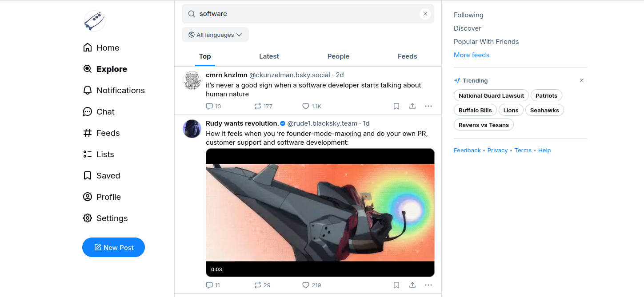The image size is (644, 297).
Task: Switch to the People tab
Action: tap(338, 56)
